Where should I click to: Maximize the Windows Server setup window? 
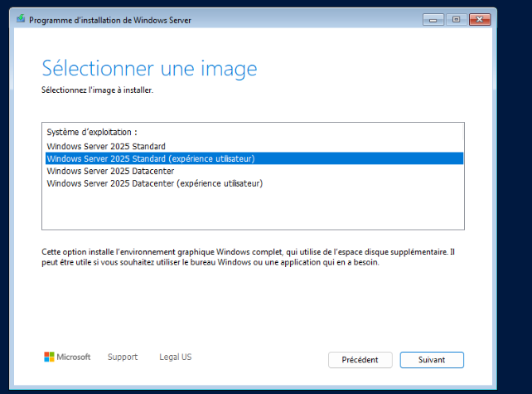455,18
